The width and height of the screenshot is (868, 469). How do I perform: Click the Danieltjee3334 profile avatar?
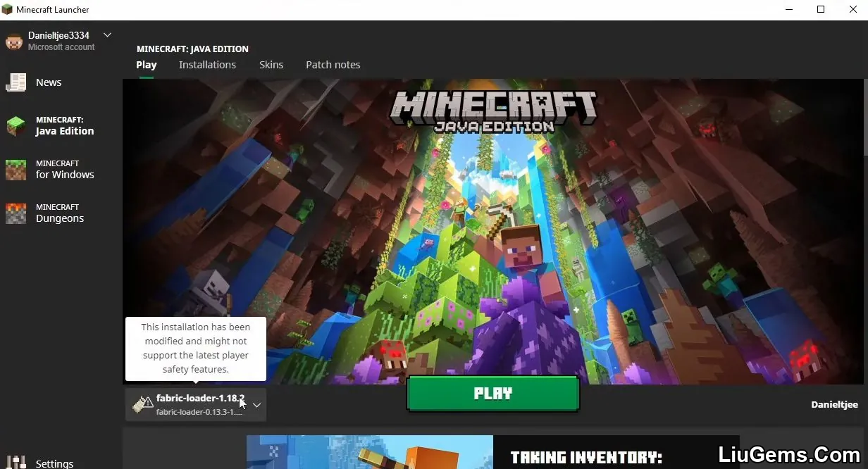14,41
